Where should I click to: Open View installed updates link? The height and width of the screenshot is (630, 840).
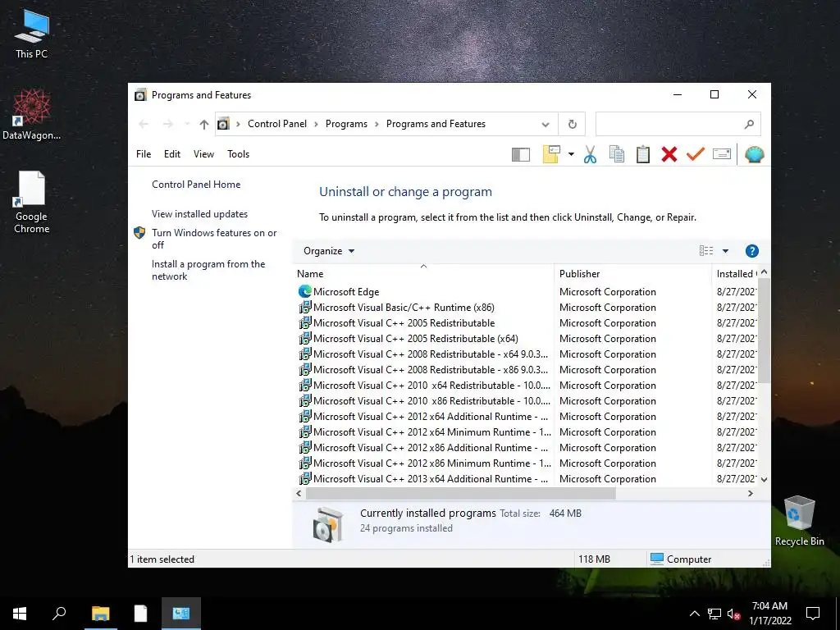[200, 214]
